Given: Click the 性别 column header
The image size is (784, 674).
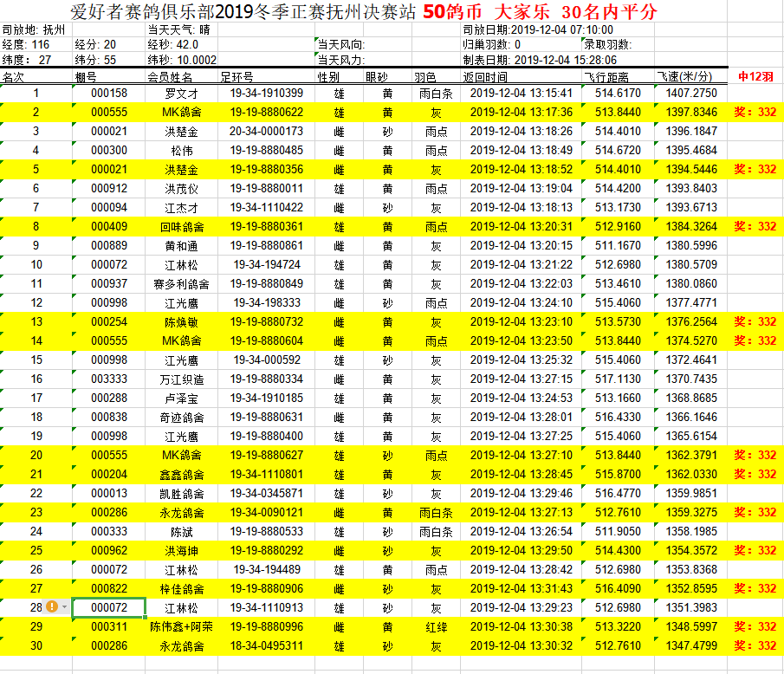Looking at the screenshot, I should 328,77.
